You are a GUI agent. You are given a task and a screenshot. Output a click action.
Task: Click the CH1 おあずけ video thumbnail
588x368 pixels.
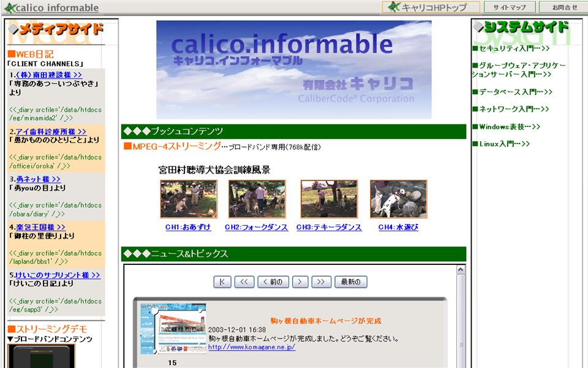pyautogui.click(x=189, y=199)
